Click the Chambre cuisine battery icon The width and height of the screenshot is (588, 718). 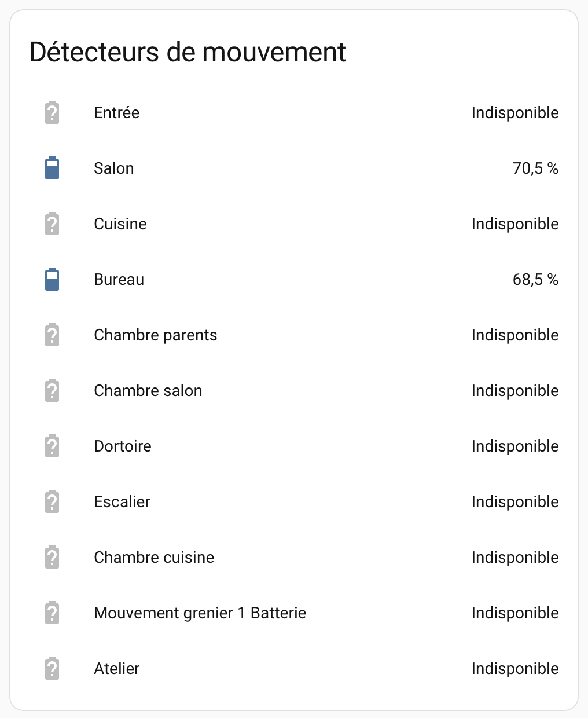coord(52,558)
